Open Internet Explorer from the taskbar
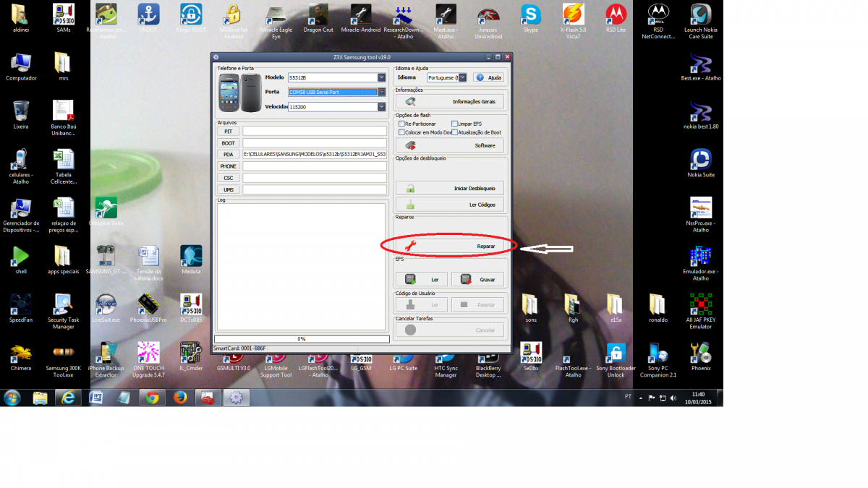 click(x=68, y=398)
